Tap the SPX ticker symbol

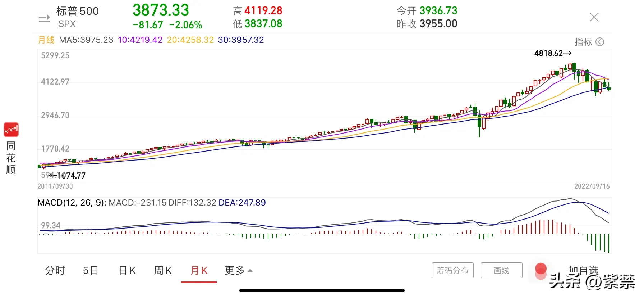click(67, 24)
